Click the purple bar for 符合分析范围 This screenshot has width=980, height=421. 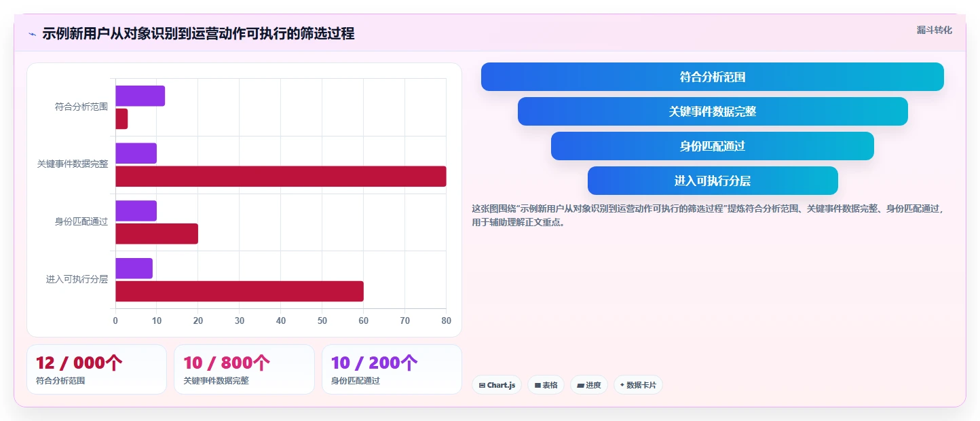pos(140,96)
